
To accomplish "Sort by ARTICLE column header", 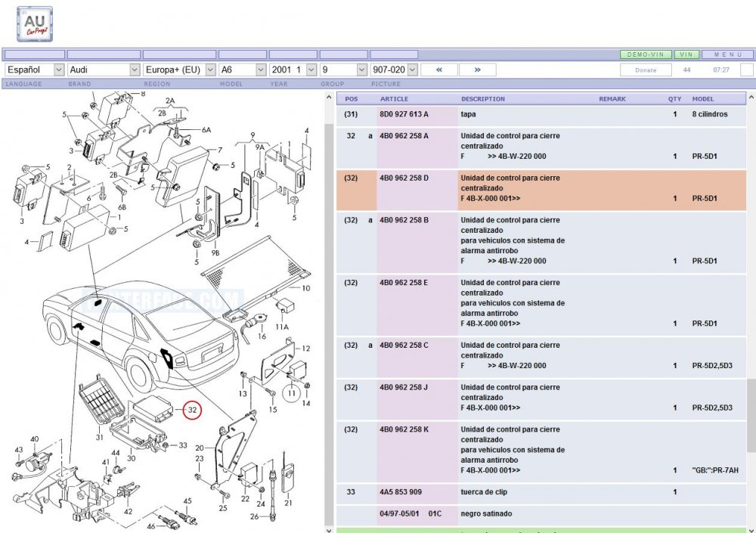I will [x=394, y=99].
